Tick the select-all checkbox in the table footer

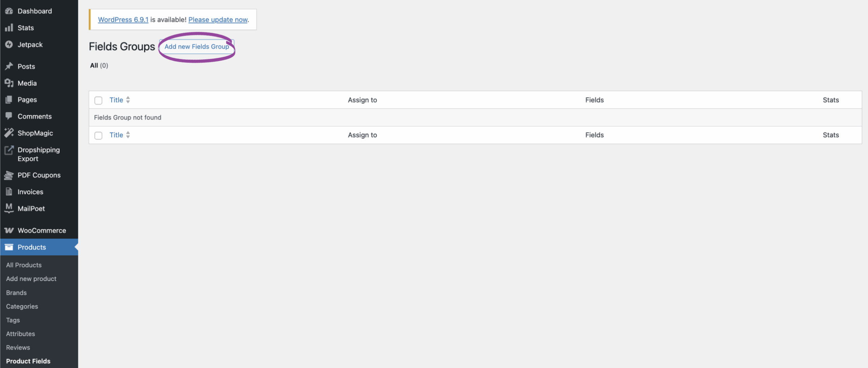pos(98,135)
